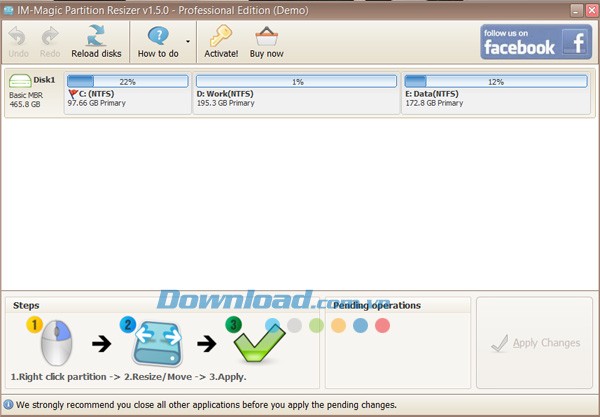Select the C: (NTFS) partition label

(96, 94)
